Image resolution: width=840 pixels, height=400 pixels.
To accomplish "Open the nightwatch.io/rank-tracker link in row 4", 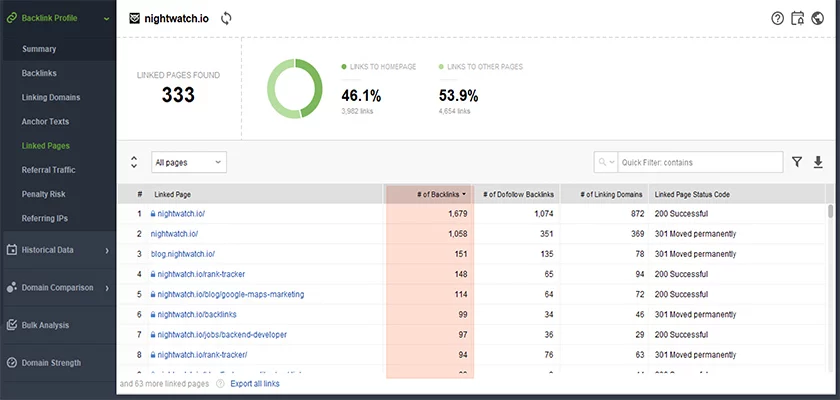I will click(x=201, y=274).
